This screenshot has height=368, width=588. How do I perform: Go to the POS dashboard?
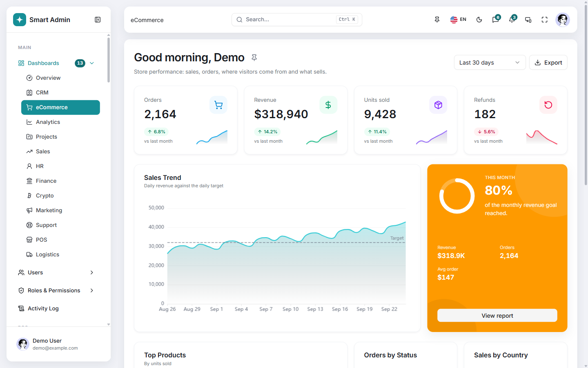pos(60,240)
